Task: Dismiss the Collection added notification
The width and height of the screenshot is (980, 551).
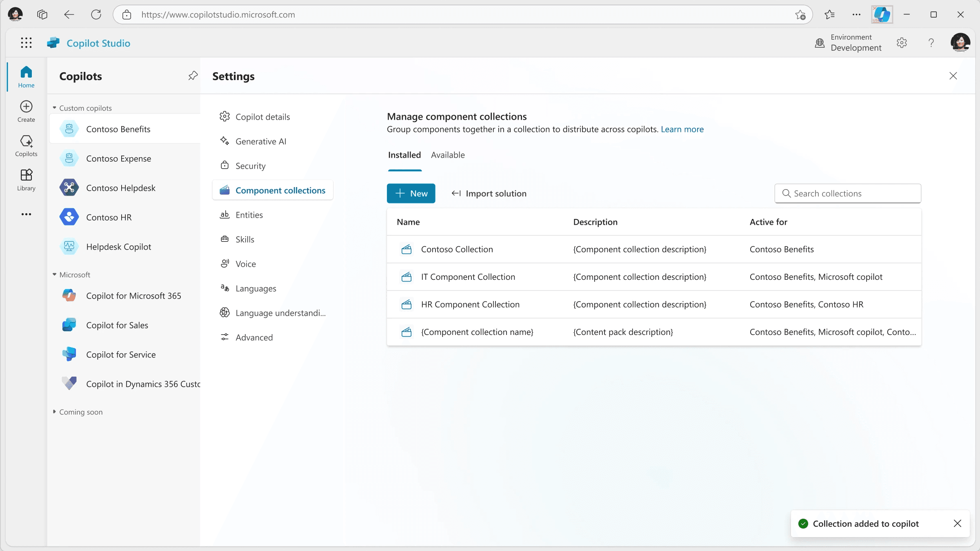Action: point(958,524)
